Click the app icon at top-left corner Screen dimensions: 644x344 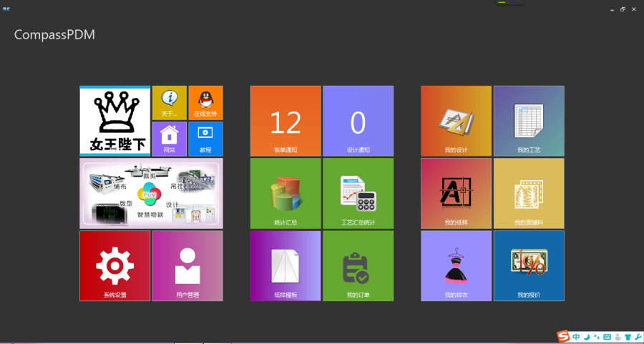6,9
